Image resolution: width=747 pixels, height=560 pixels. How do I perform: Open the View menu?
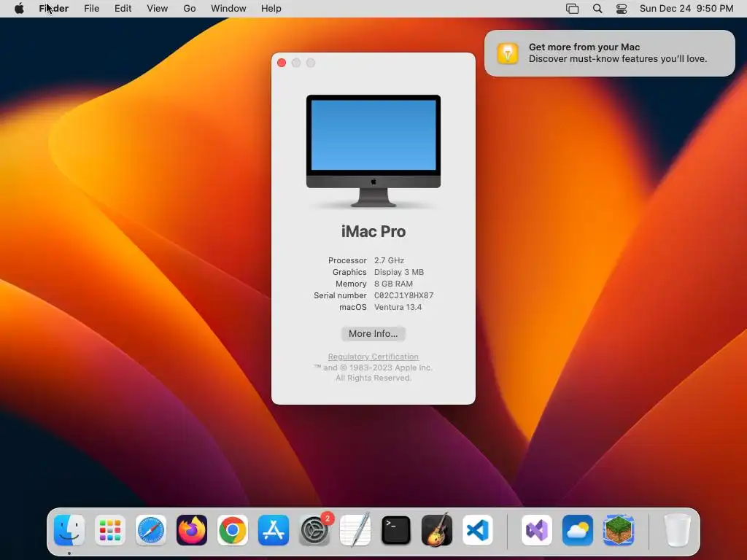(x=158, y=9)
